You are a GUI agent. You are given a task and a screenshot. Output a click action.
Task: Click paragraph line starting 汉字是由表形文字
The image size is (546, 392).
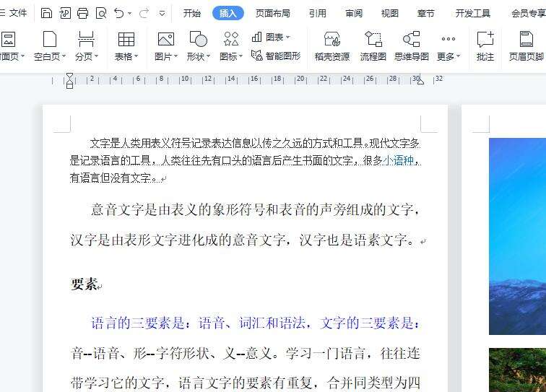pos(243,240)
